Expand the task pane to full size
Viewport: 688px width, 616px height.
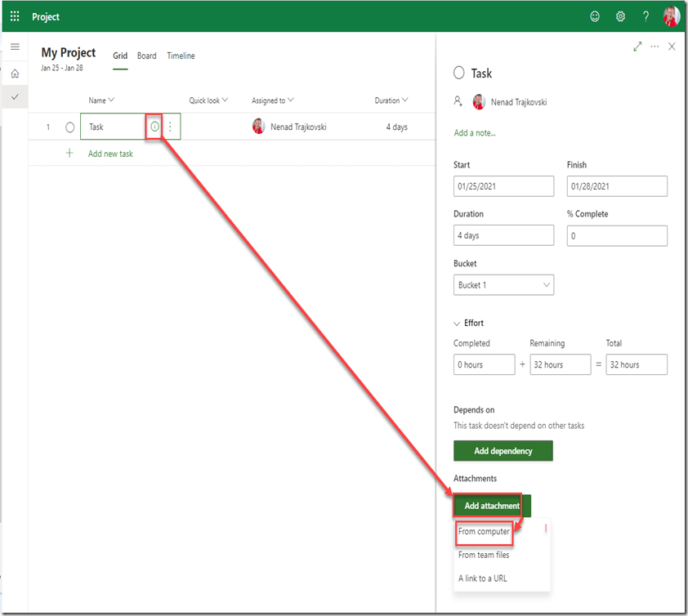(637, 47)
